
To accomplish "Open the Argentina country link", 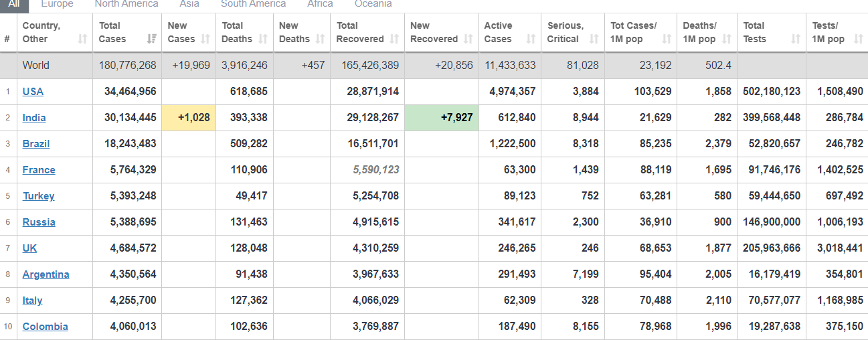I will click(x=46, y=274).
